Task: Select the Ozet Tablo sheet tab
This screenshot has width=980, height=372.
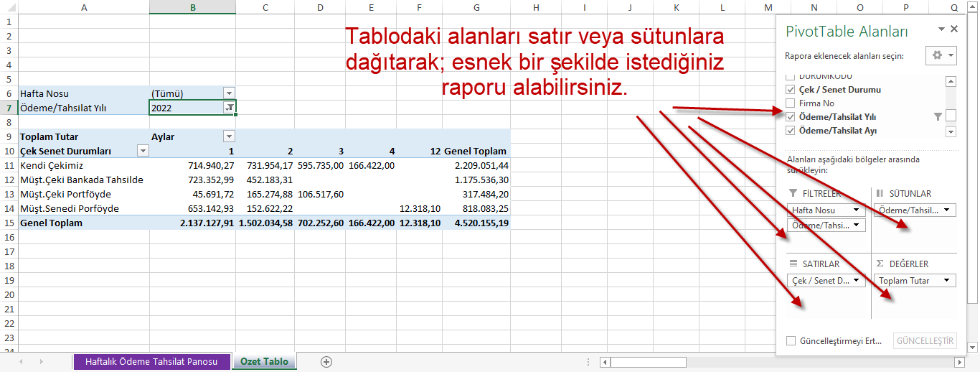Action: (x=264, y=361)
